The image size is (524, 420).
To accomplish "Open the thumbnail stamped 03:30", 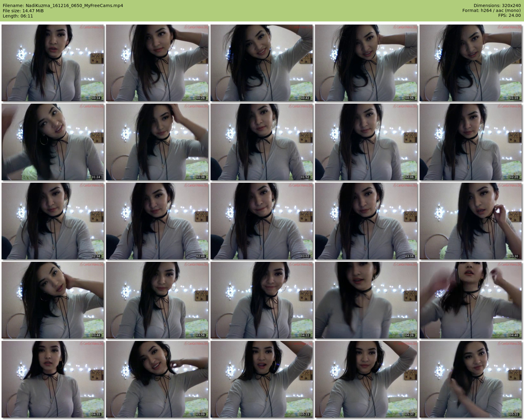I will click(470, 221).
